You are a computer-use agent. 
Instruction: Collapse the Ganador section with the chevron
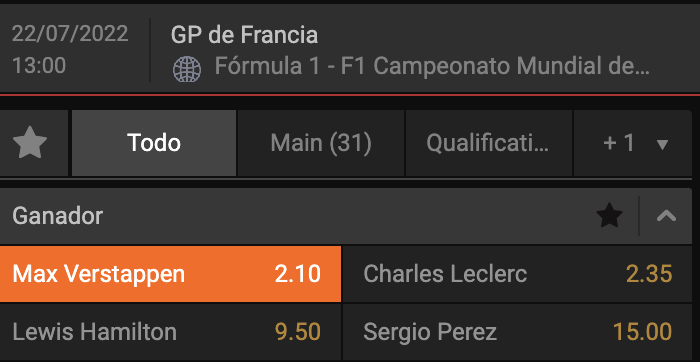click(x=666, y=216)
